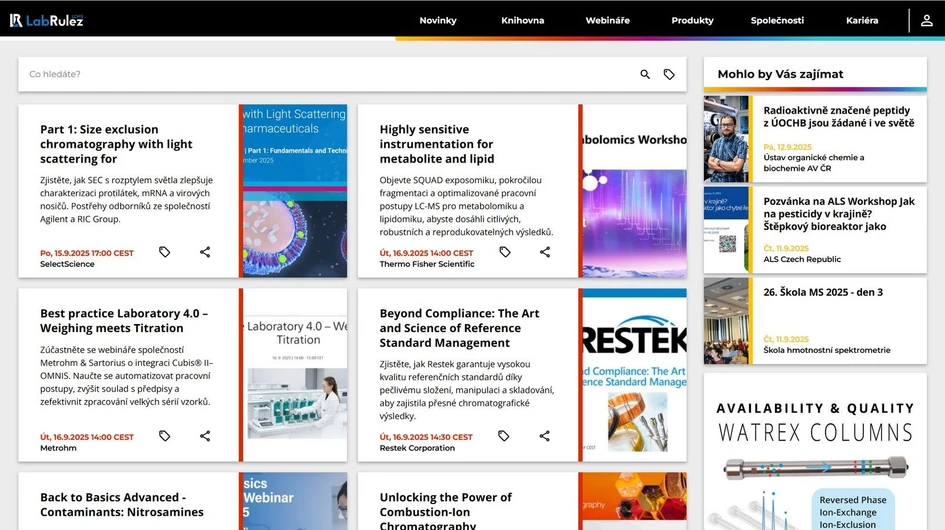Share the Highly sensitive instrumentation webinar
Viewport: 945px width, 530px height.
pyautogui.click(x=545, y=252)
